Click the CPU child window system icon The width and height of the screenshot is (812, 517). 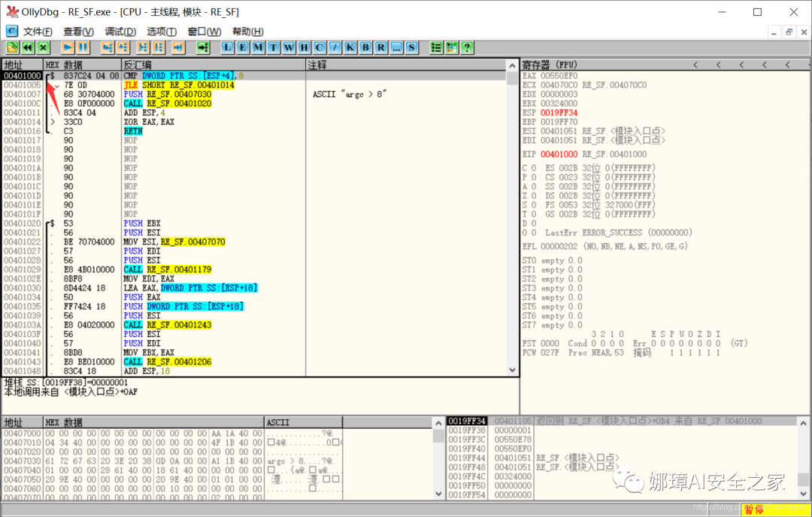point(12,31)
